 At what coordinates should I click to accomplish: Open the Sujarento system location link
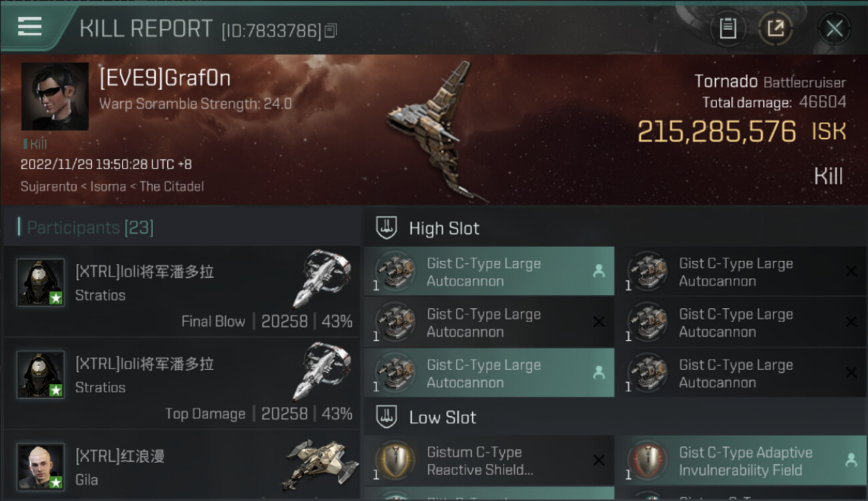[49, 186]
